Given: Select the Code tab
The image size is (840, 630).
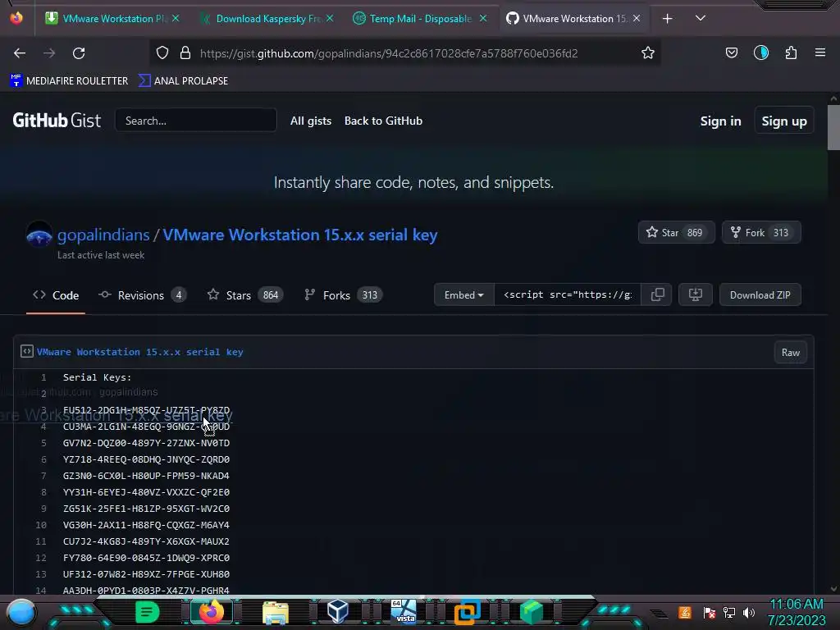Looking at the screenshot, I should [x=56, y=295].
